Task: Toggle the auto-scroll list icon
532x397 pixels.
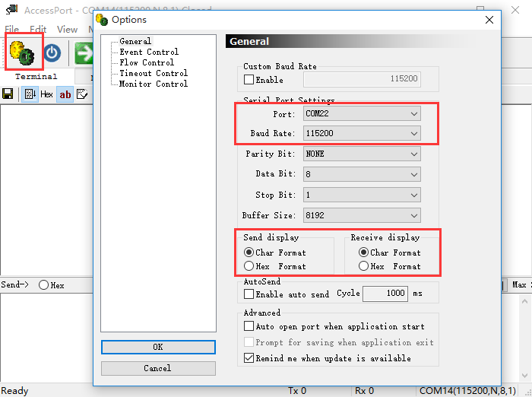Action: 30,94
